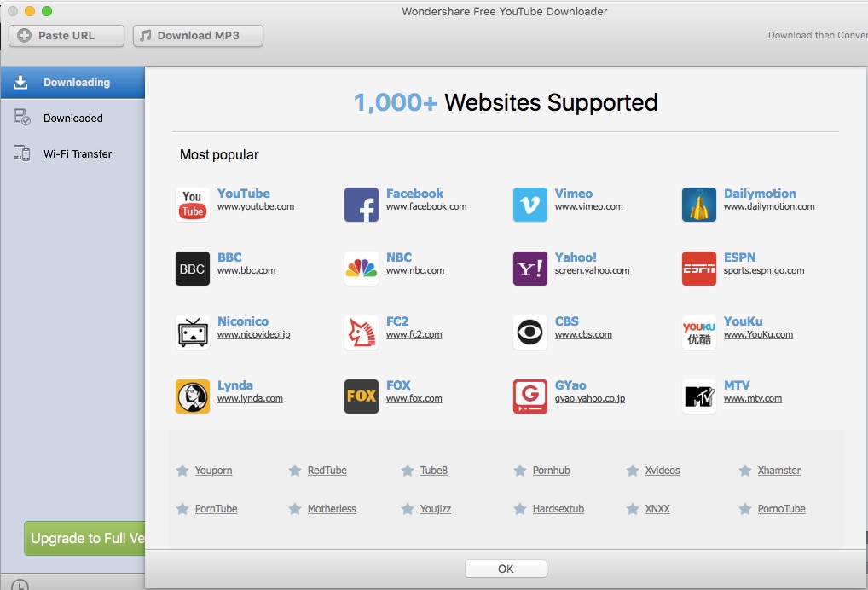Click the Youjizz link
The width and height of the screenshot is (868, 590).
(x=436, y=509)
